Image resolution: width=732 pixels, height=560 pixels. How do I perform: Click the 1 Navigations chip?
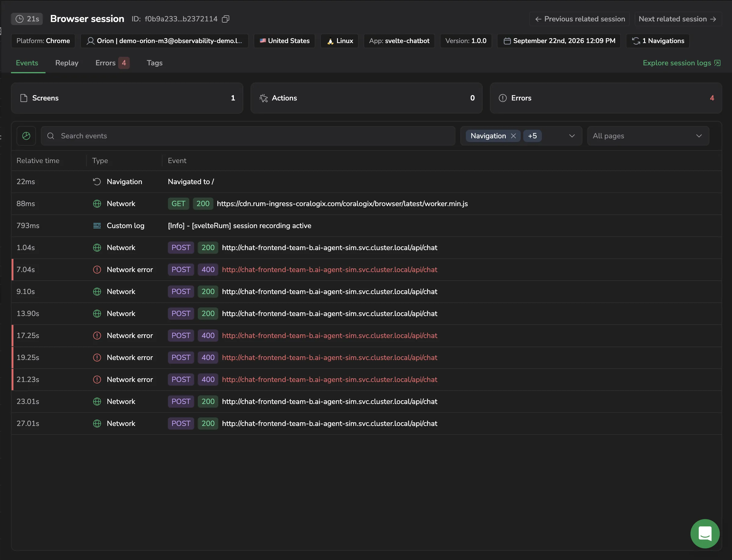[658, 41]
